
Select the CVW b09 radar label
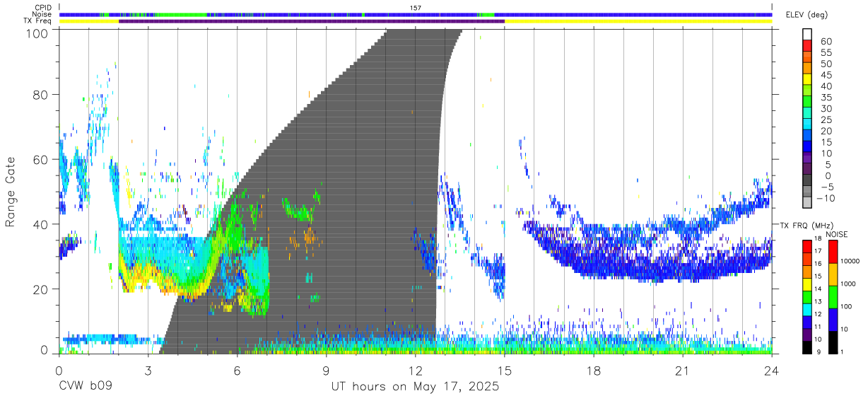click(85, 387)
